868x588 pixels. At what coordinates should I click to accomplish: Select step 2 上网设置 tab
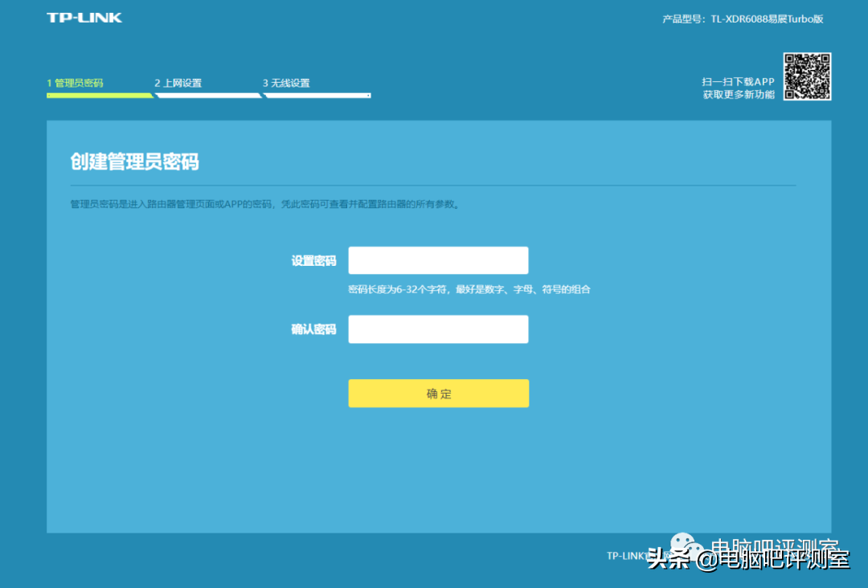tap(178, 83)
